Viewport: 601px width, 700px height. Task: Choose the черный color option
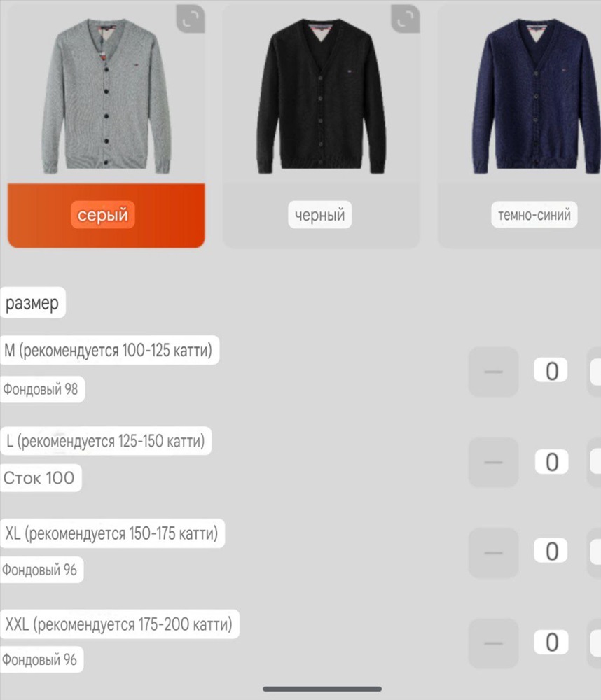[x=320, y=215]
